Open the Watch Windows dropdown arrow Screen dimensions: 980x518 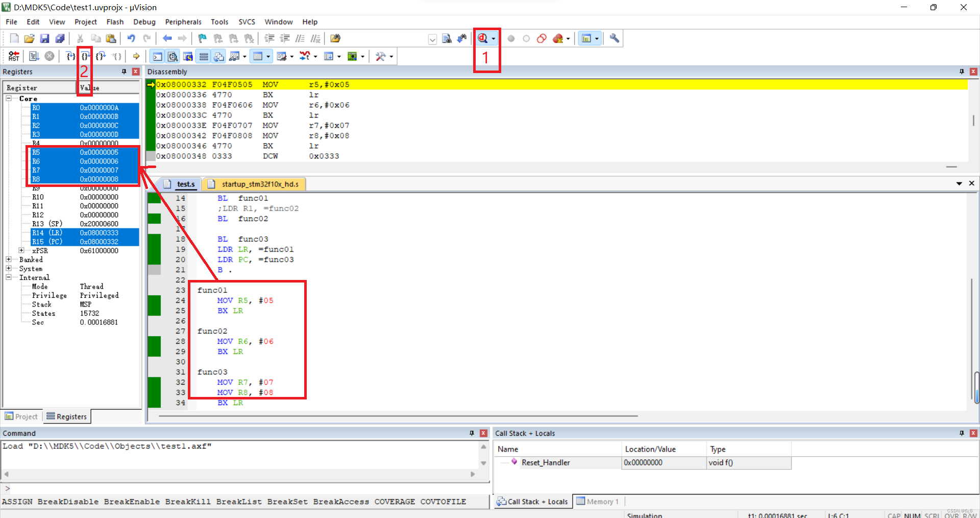(x=245, y=57)
